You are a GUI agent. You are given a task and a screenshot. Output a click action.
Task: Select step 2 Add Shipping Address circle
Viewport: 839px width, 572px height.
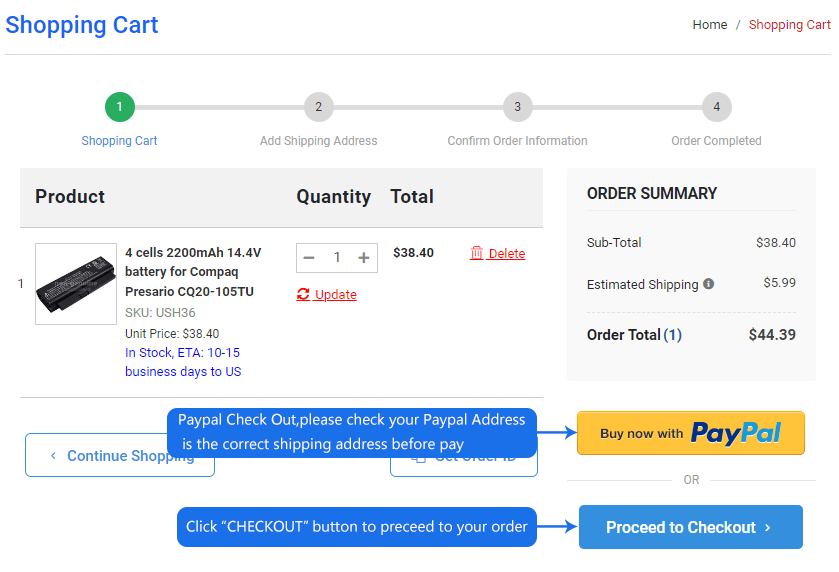(x=318, y=106)
